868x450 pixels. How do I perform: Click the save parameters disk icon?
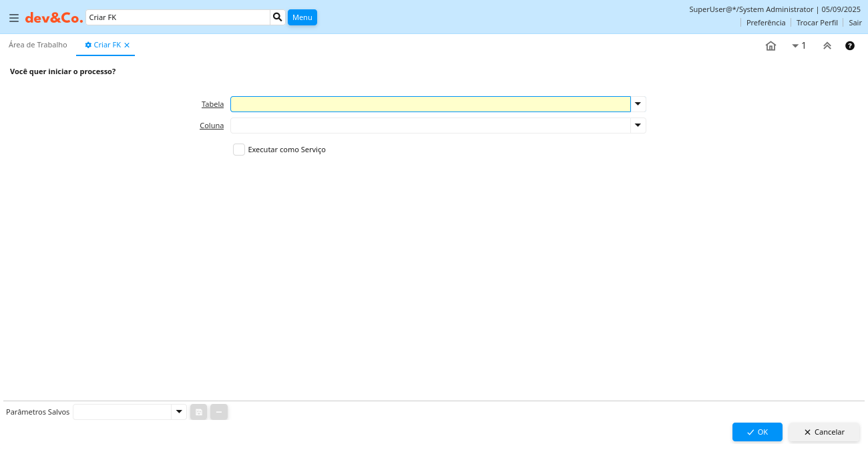coord(198,412)
